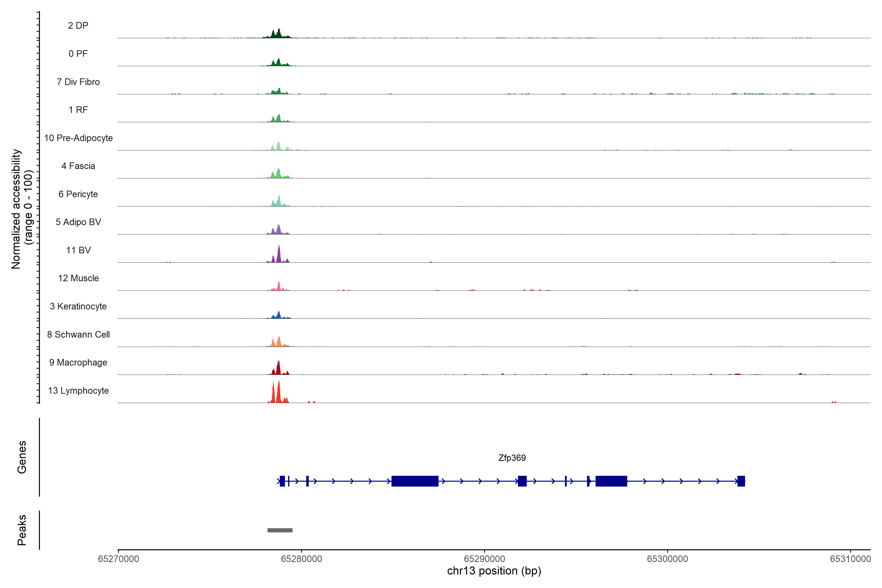
Task: Click the chr13 position (bp) axis title
Action: click(494, 571)
